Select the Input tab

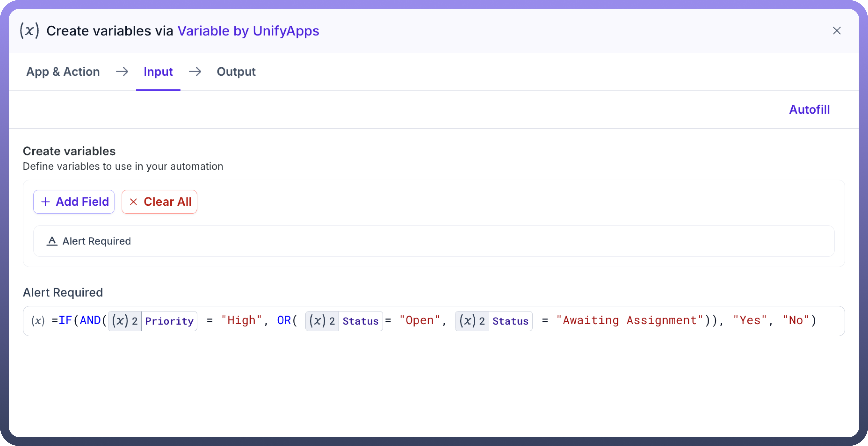[x=158, y=72]
